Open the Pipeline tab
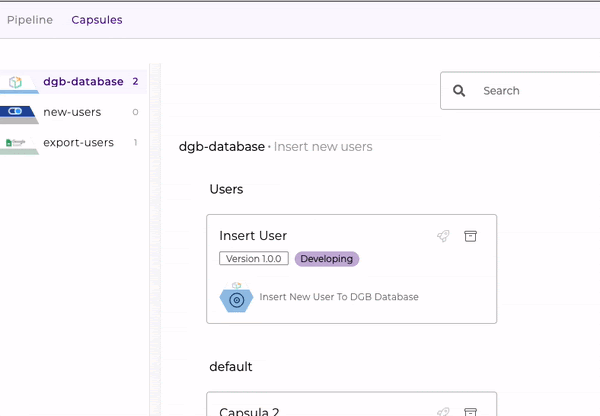The image size is (600, 416). tap(30, 20)
